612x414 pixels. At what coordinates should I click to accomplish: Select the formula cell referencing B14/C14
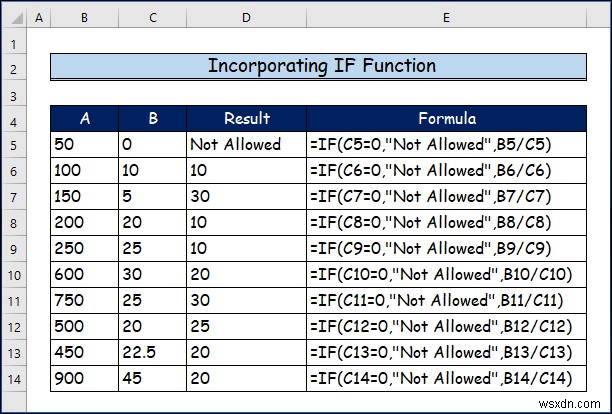(x=436, y=378)
